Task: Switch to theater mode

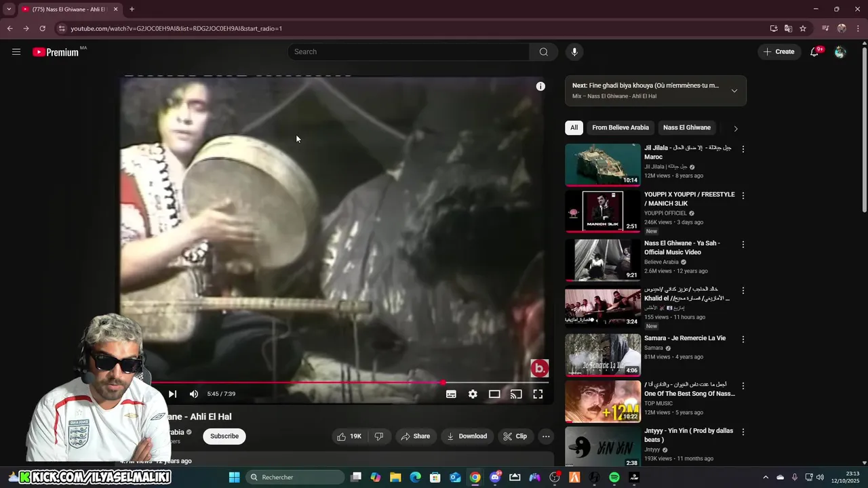Action: tap(494, 394)
